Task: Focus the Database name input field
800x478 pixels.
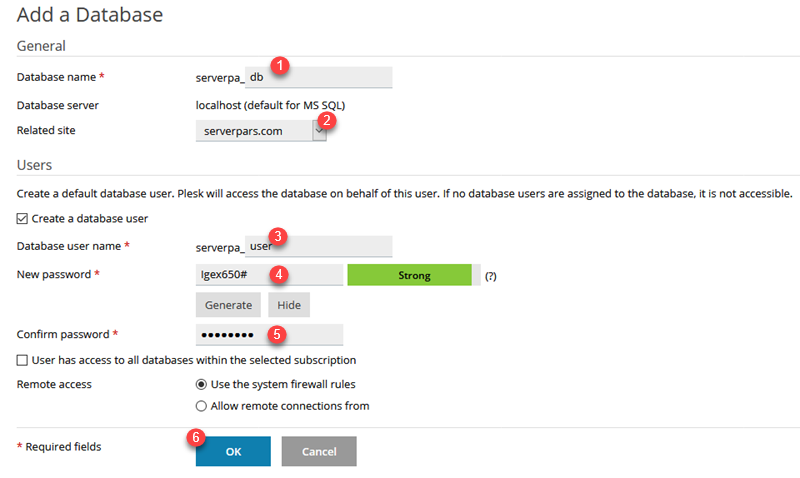Action: click(x=318, y=77)
